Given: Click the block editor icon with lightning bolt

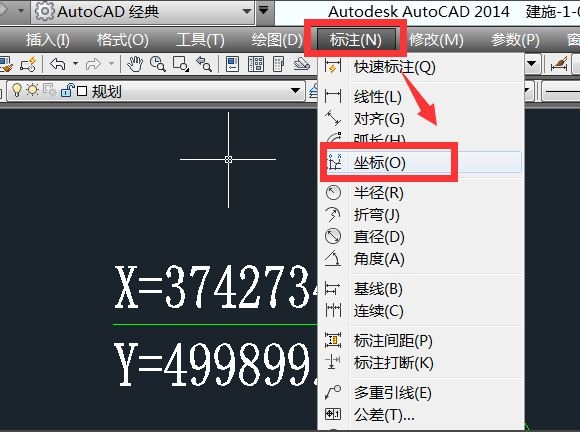Looking at the screenshot, I should click(28, 65).
